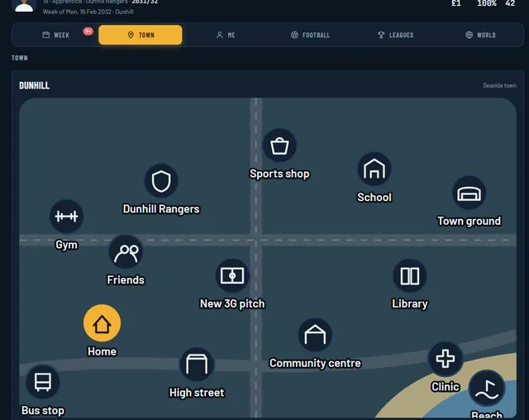Open the Sports shop location
Screen dimensions: 529x420
(x=279, y=146)
